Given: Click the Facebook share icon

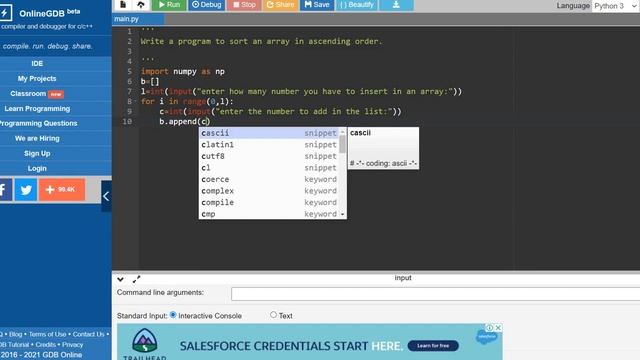Looking at the screenshot, I should coord(5,189).
